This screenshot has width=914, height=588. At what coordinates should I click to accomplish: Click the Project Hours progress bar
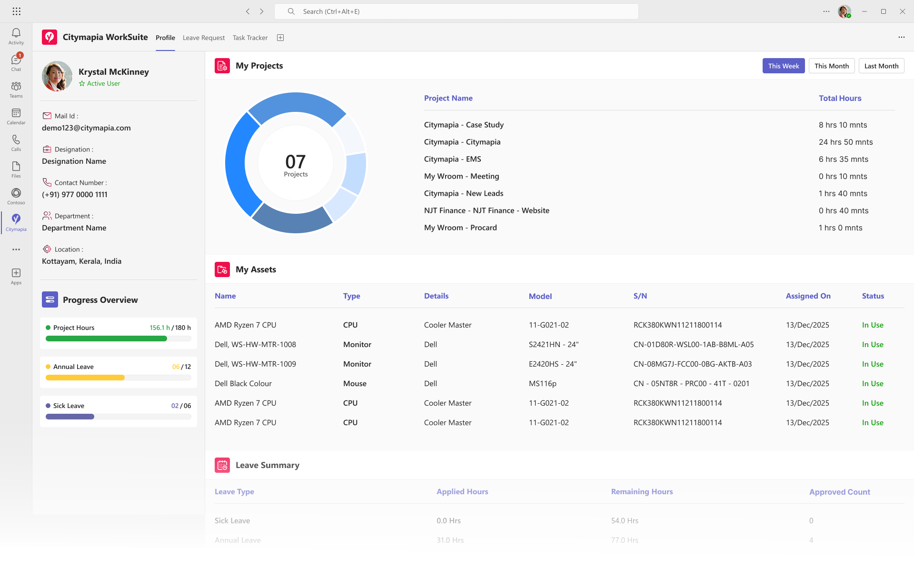pyautogui.click(x=119, y=339)
